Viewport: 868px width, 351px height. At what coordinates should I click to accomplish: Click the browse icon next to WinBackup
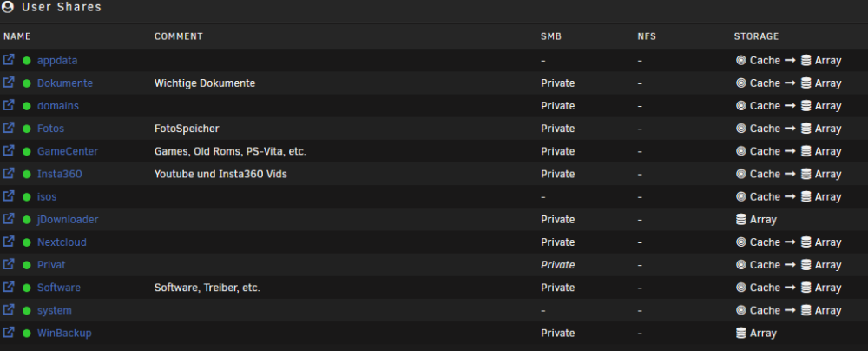[x=9, y=332]
